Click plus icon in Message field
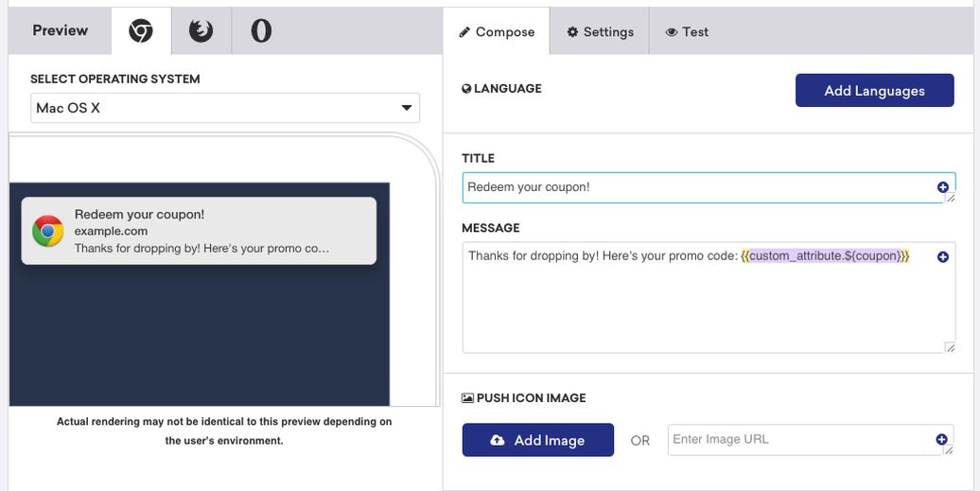The image size is (980, 491). pos(942,256)
